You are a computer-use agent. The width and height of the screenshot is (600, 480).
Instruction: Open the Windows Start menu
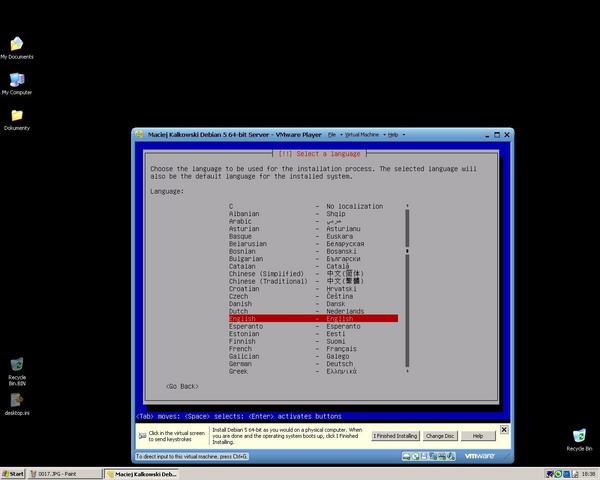13,474
